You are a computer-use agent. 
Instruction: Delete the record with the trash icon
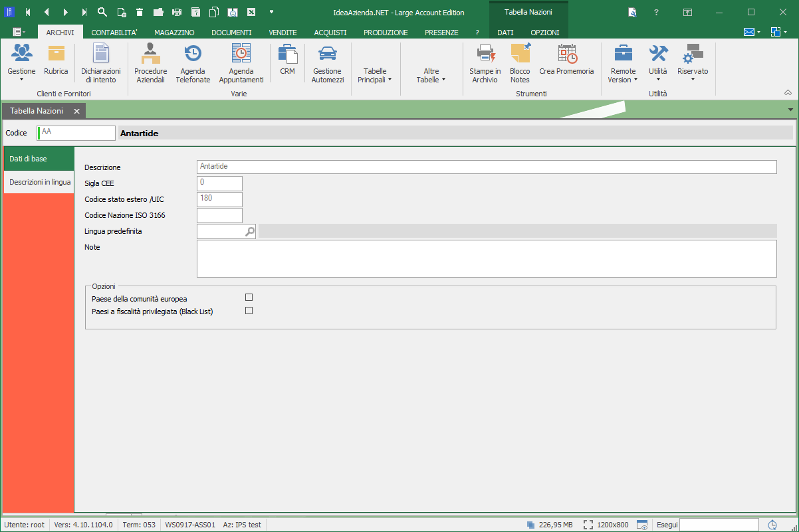[140, 12]
